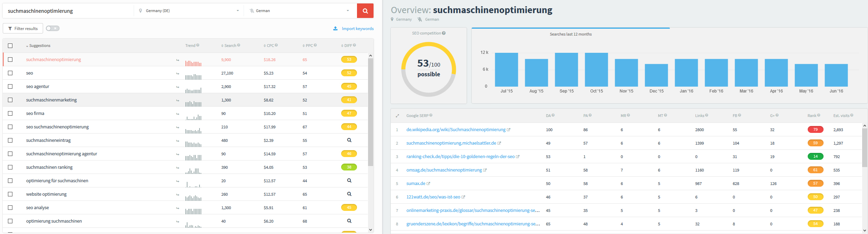Click the keyword search input field
This screenshot has width=868, height=234.
coord(68,11)
